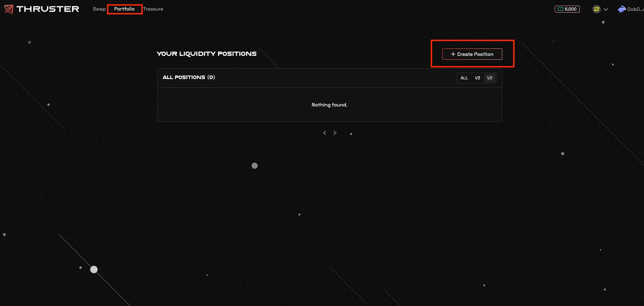Expand the network selector chevron
The width and height of the screenshot is (644, 306).
pos(606,9)
